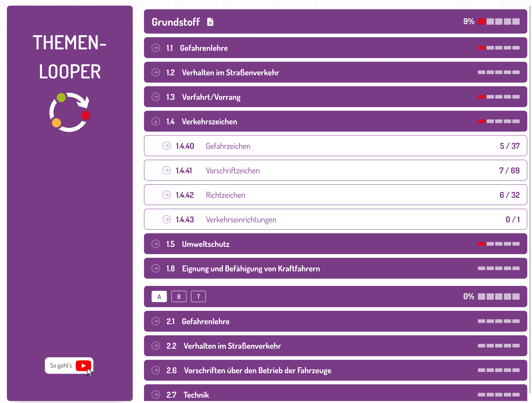Screen dimensions: 532x403
Task: Click the Themen-Looper circular arrow logo
Action: click(70, 112)
